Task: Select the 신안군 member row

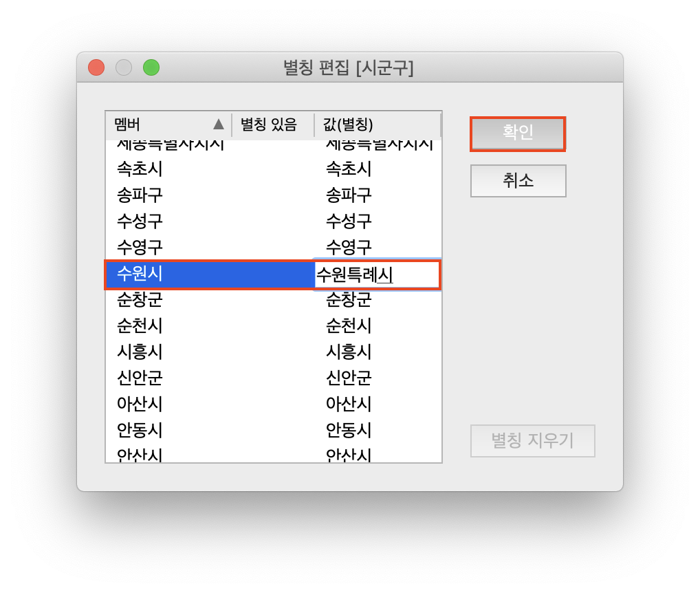Action: (273, 378)
